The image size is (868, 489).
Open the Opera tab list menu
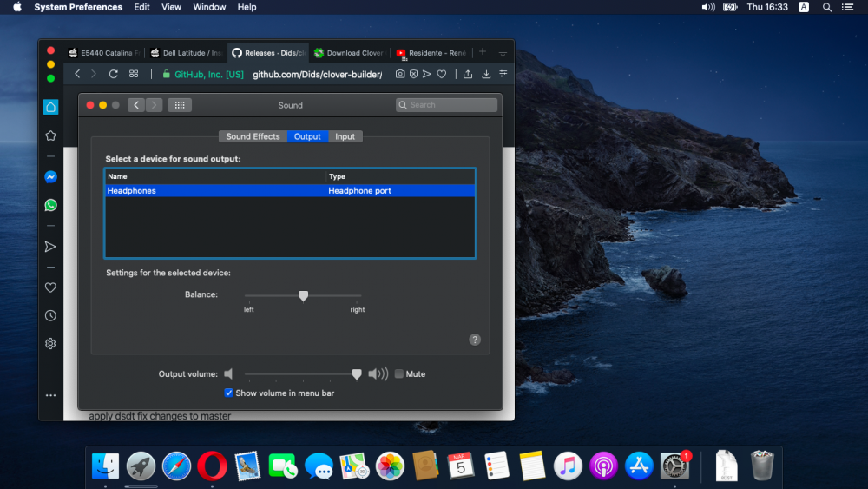(503, 53)
